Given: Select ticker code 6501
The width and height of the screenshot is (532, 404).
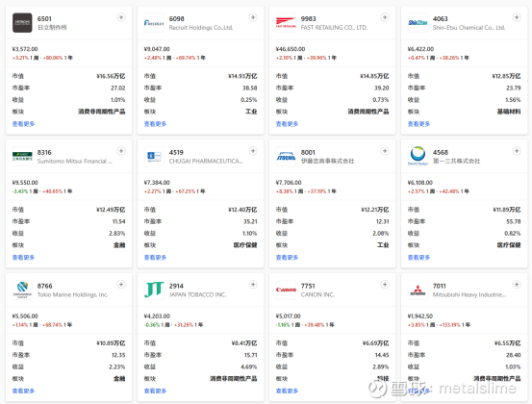Looking at the screenshot, I should coord(44,18).
